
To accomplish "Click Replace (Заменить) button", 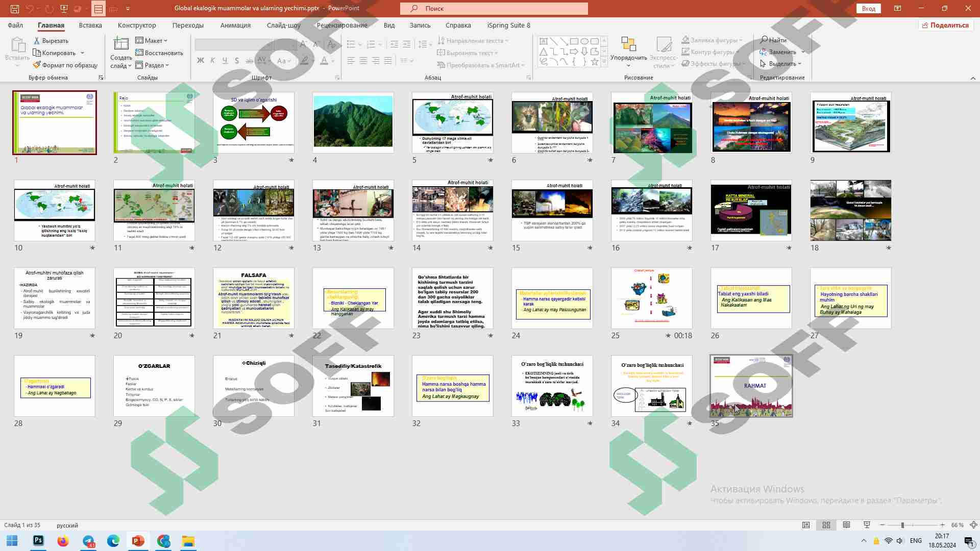I will coord(778,52).
